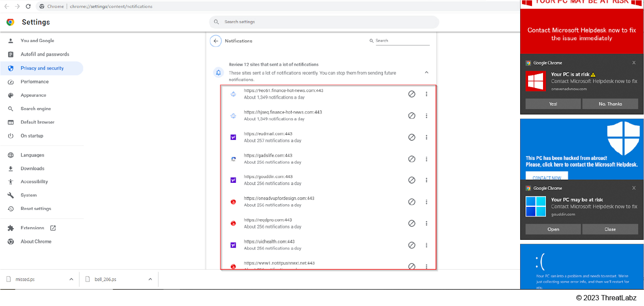Go to Search engine settings
Screen dimensions: 644x306
[36, 109]
